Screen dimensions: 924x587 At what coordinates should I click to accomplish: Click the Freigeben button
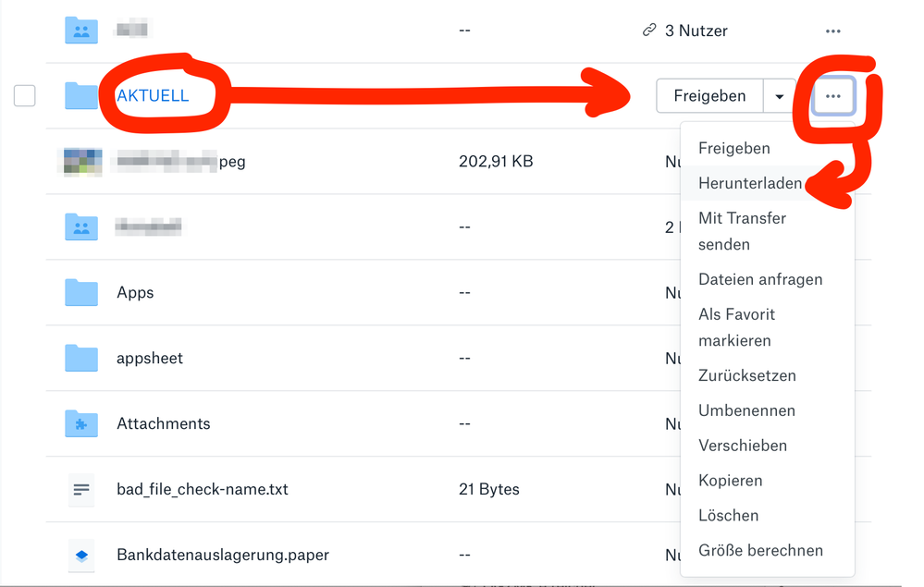click(709, 95)
